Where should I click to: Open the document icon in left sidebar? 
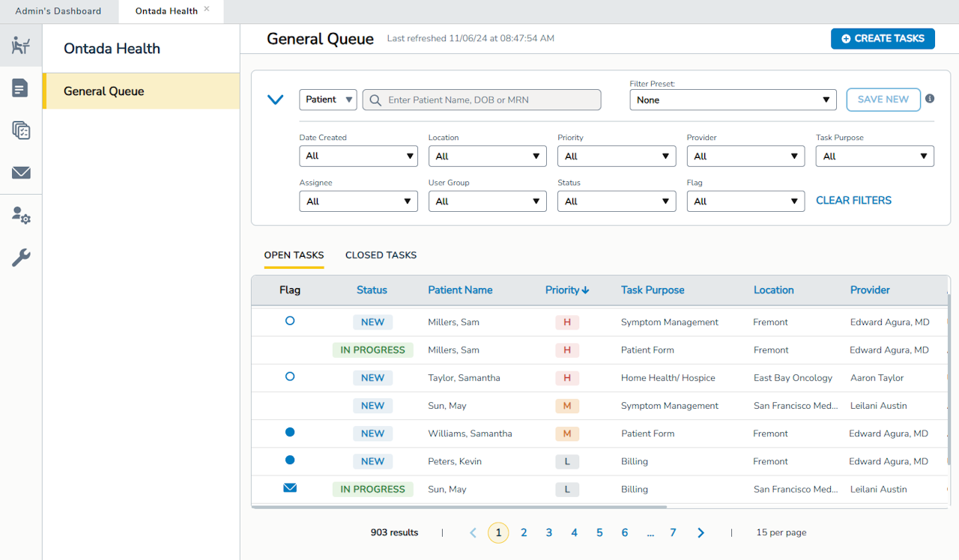[x=21, y=88]
